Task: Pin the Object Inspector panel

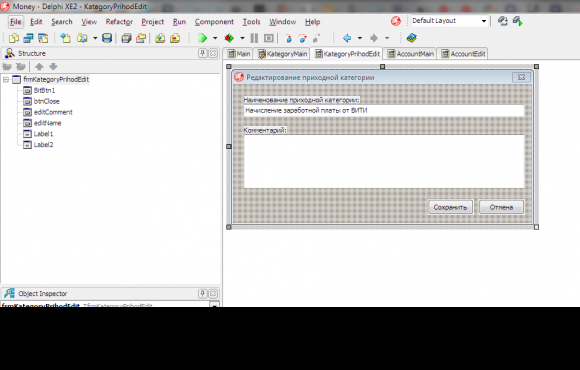Action: 202,293
